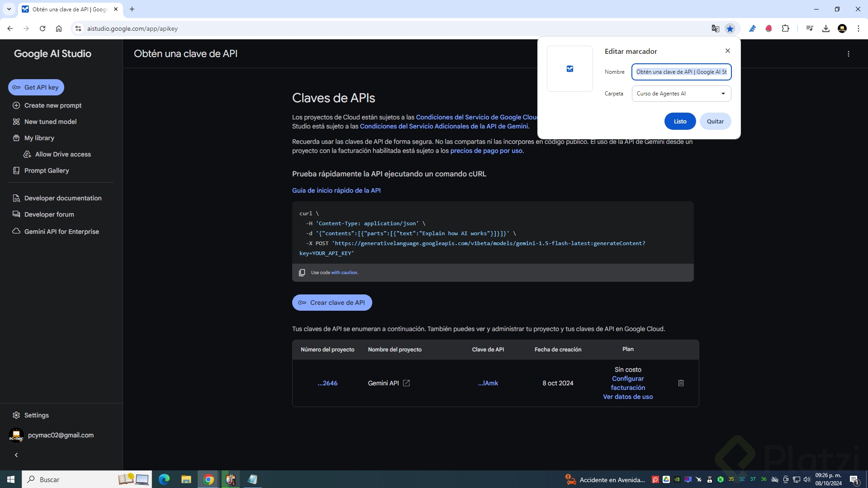
Task: Click the browser forward arrow
Action: tap(26, 28)
